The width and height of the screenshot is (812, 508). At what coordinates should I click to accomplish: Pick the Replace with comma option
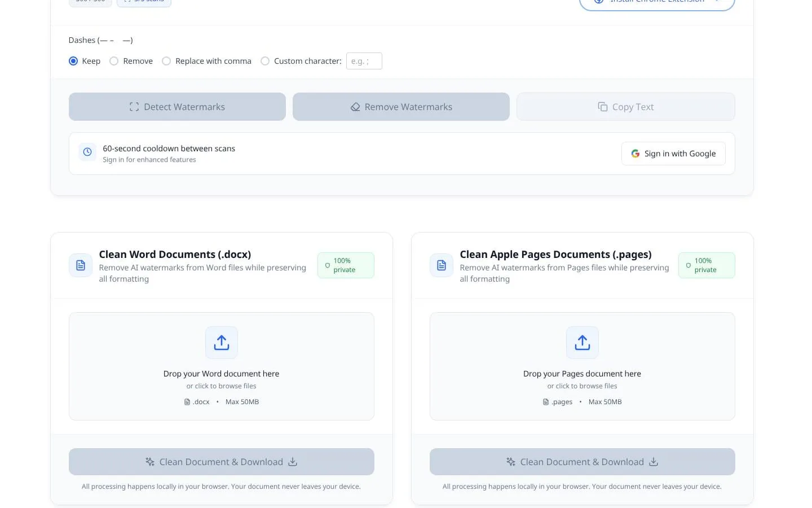166,61
